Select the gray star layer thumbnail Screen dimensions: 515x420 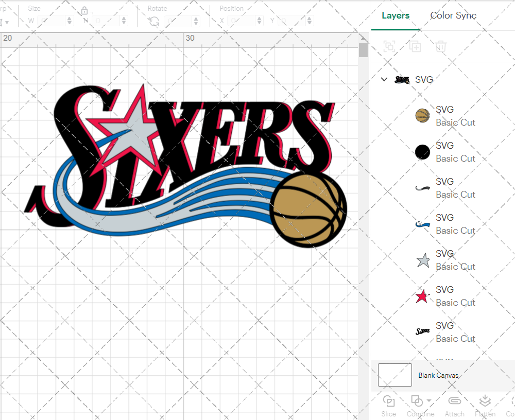pos(423,260)
